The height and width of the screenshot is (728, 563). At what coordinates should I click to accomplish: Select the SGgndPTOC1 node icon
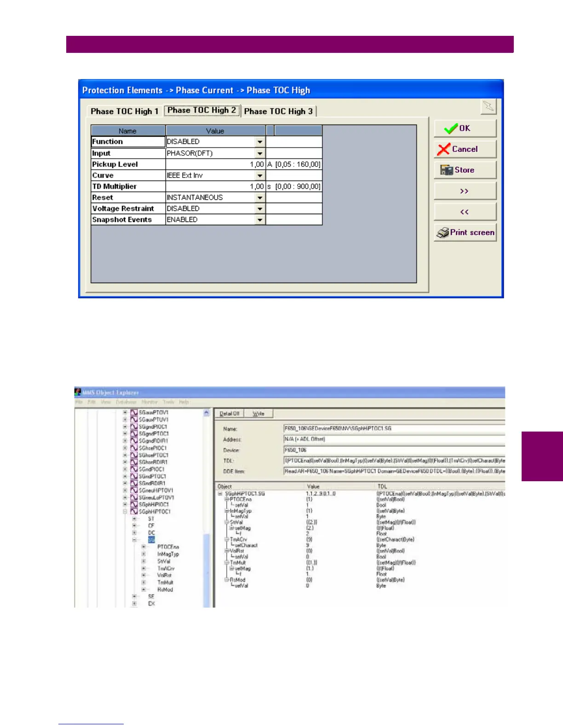click(x=134, y=433)
